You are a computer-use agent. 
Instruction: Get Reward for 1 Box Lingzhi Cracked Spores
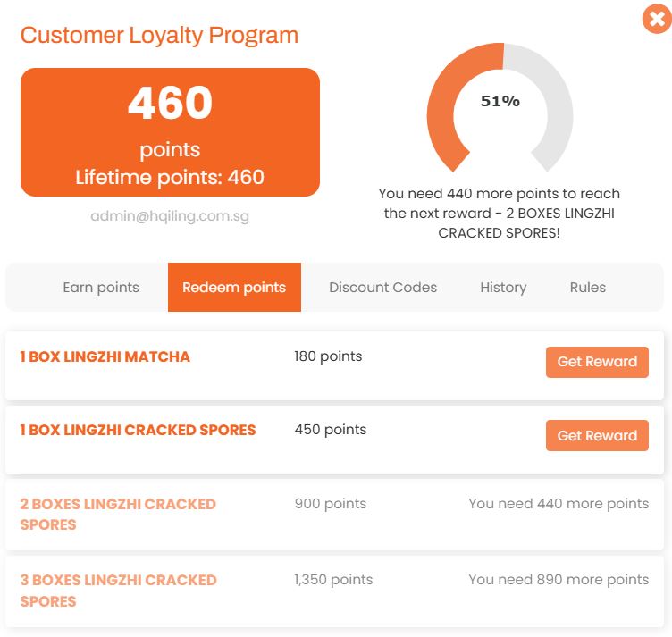[x=597, y=436]
